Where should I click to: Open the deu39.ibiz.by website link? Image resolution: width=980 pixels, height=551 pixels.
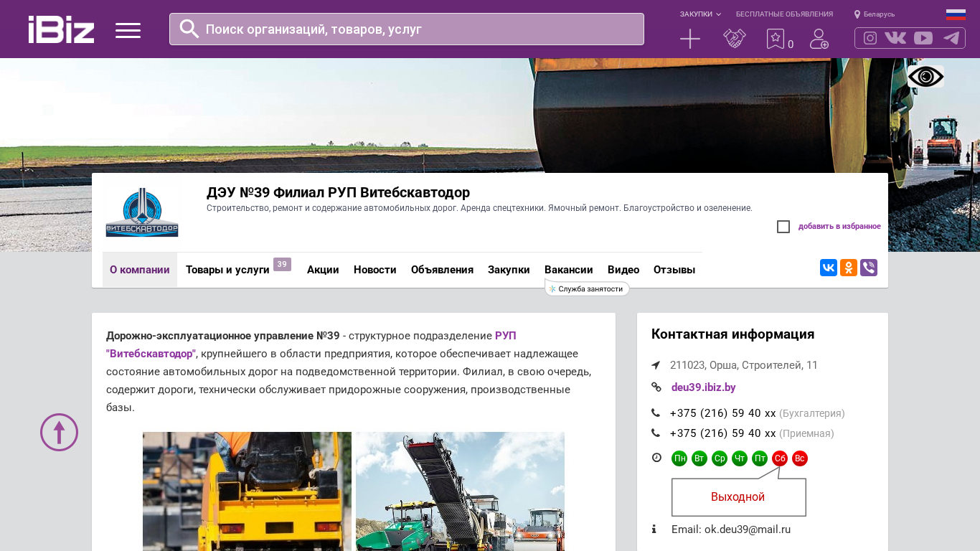click(704, 387)
